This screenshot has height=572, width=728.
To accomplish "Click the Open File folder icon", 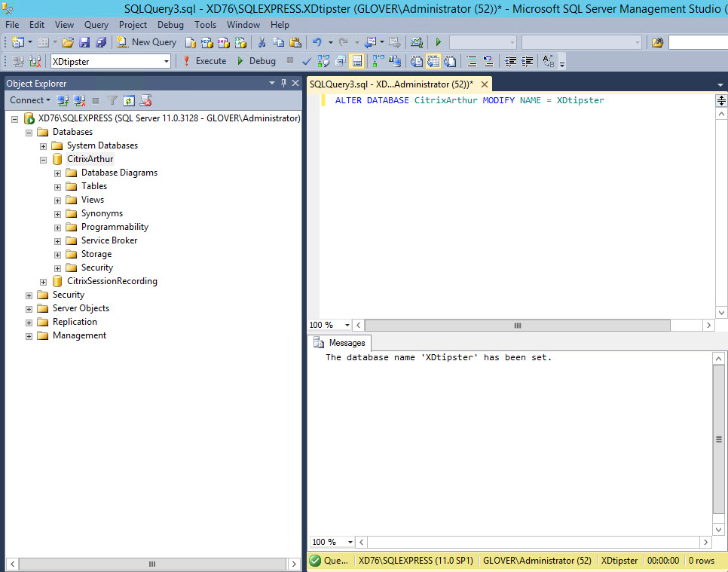I will click(x=68, y=42).
